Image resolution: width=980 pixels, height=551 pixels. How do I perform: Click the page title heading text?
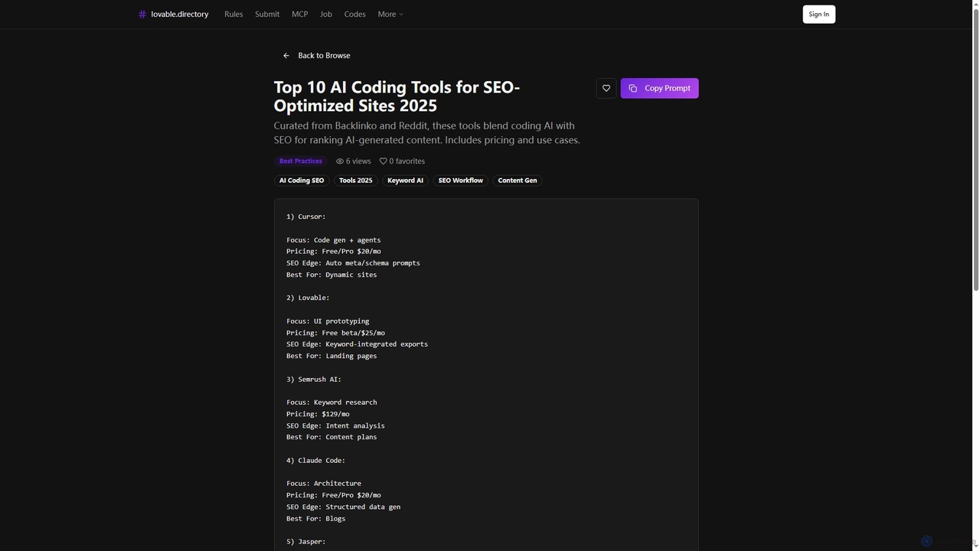point(397,96)
